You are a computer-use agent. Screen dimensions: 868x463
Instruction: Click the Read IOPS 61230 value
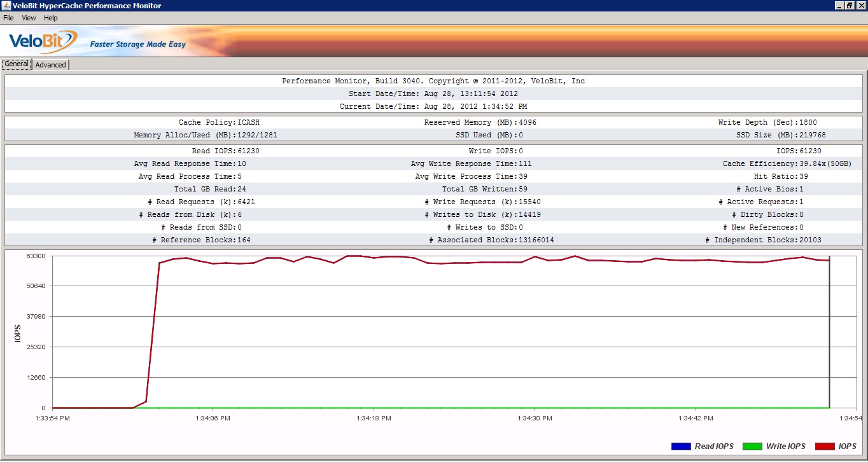(248, 151)
